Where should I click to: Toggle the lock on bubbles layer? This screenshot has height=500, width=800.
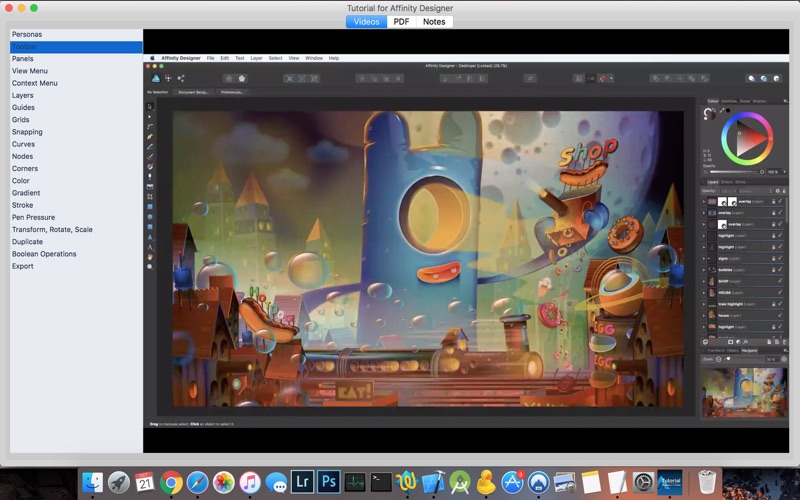pos(773,270)
